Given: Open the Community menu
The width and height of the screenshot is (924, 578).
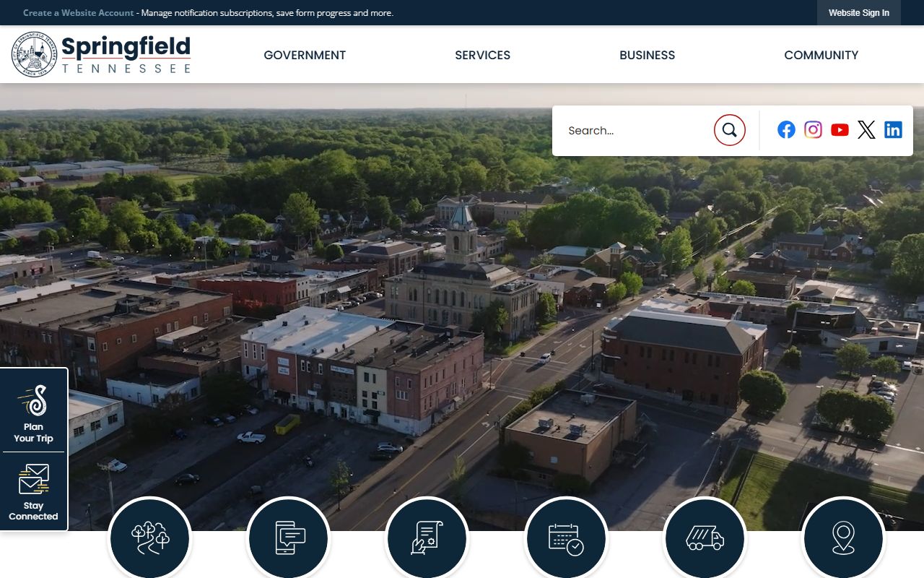Looking at the screenshot, I should [x=821, y=55].
